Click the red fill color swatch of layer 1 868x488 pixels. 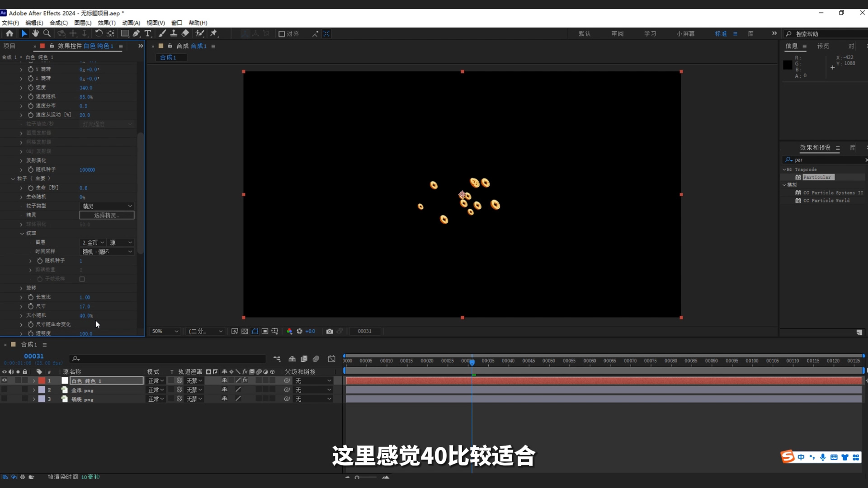42,380
